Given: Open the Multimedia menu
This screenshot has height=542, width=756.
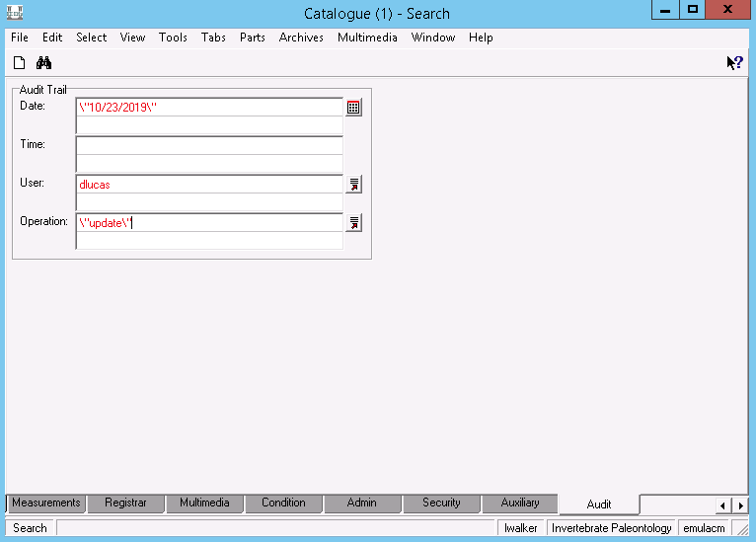Looking at the screenshot, I should tap(367, 38).
